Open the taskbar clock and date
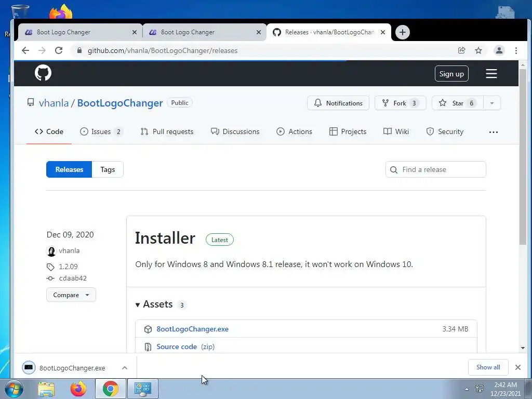This screenshot has height=399, width=532. click(x=505, y=389)
